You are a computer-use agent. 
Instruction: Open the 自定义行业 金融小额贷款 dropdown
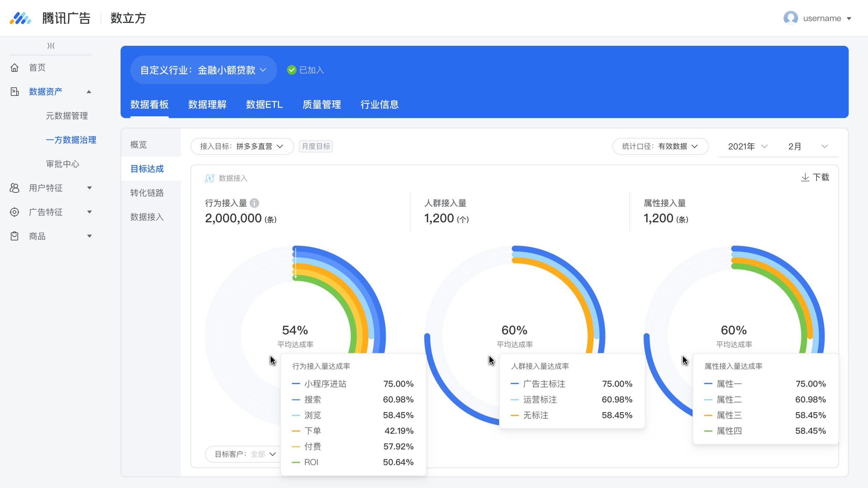[203, 70]
